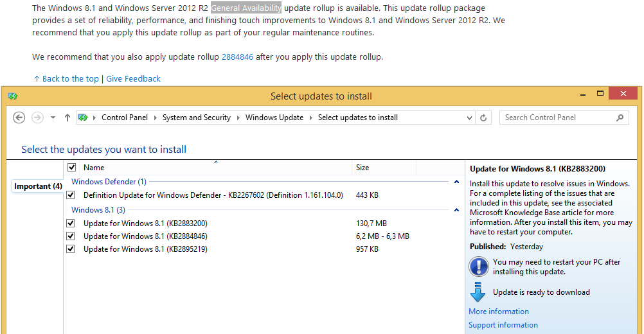Click the Windows Update title bar icon
This screenshot has width=644, height=334.
pos(13,96)
